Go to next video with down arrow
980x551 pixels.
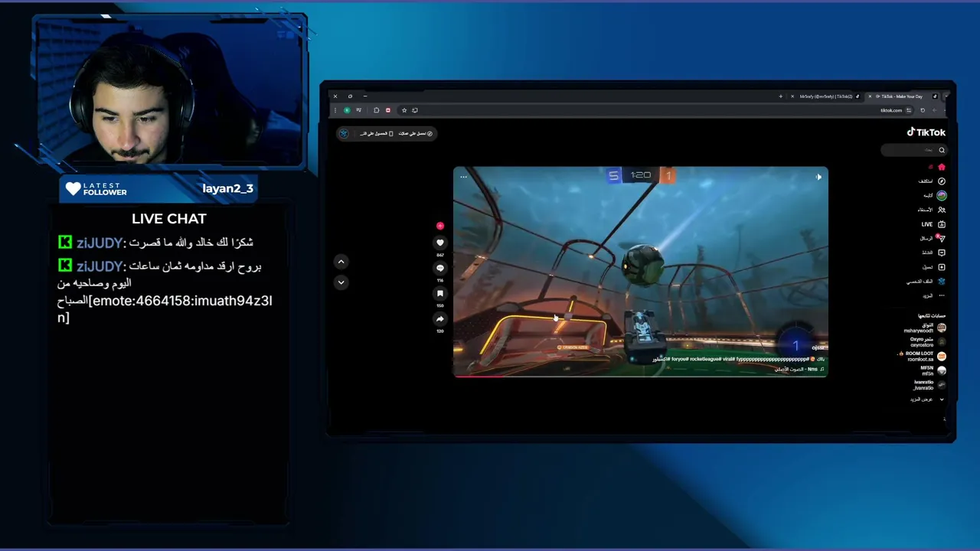tap(341, 282)
